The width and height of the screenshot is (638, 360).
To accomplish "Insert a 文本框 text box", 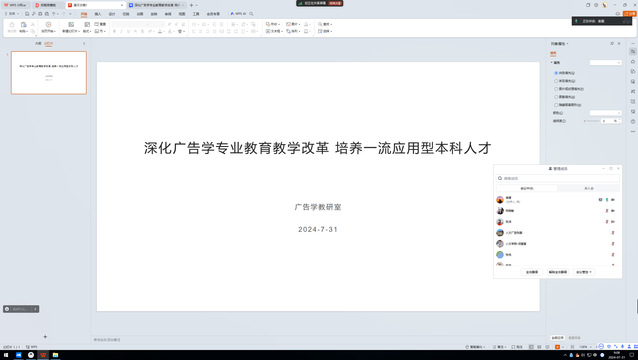I will tap(273, 31).
